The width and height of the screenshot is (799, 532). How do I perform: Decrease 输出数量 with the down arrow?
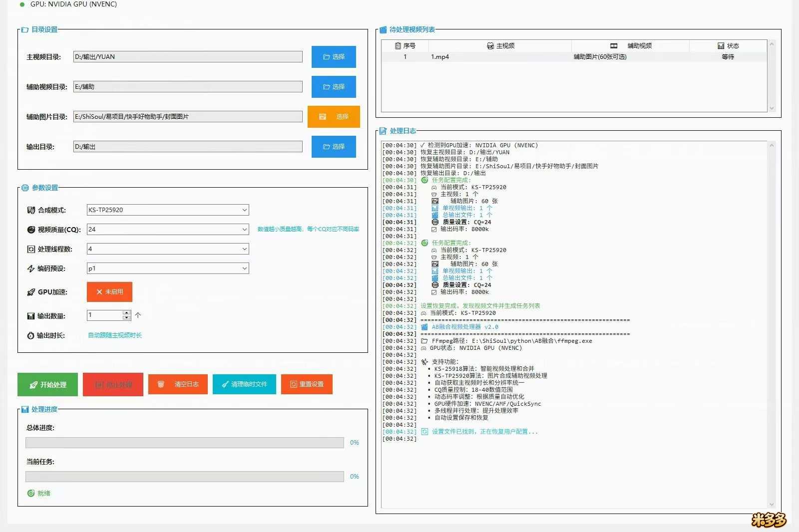pos(127,318)
